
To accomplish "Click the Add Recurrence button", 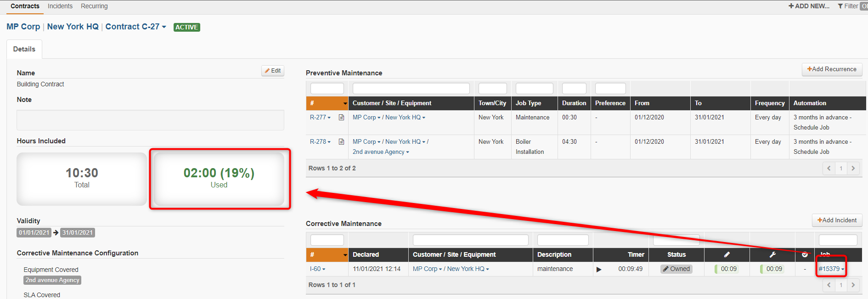I will 832,69.
